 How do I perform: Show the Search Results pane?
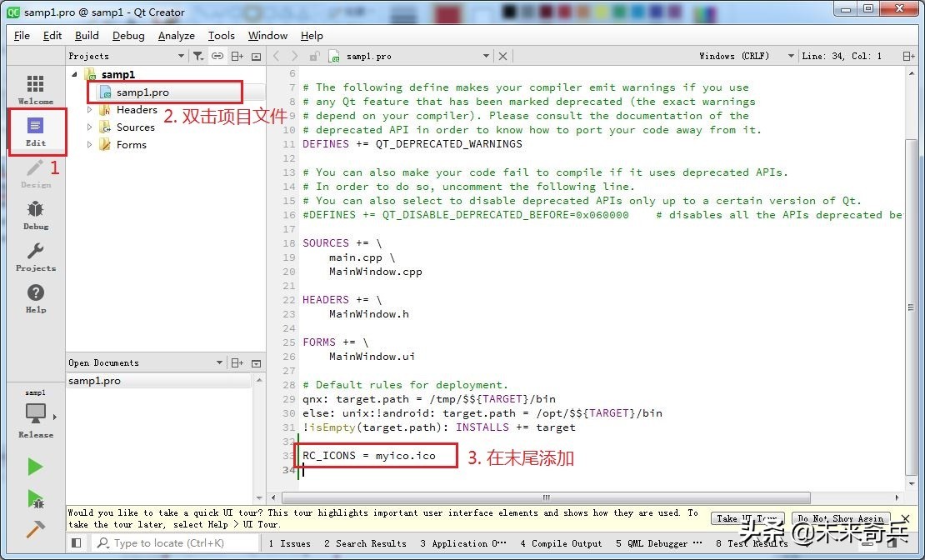(x=364, y=543)
